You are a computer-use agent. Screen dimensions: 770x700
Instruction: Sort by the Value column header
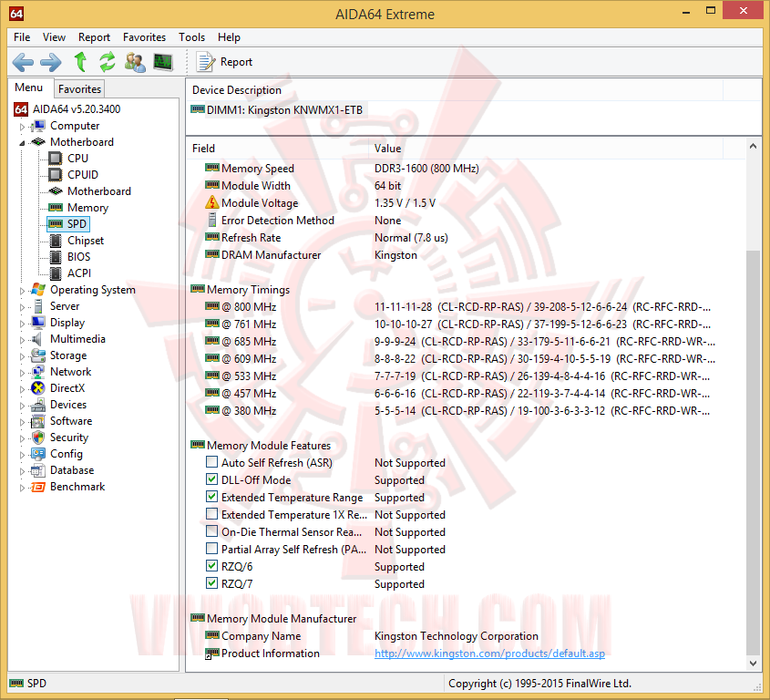(546, 149)
